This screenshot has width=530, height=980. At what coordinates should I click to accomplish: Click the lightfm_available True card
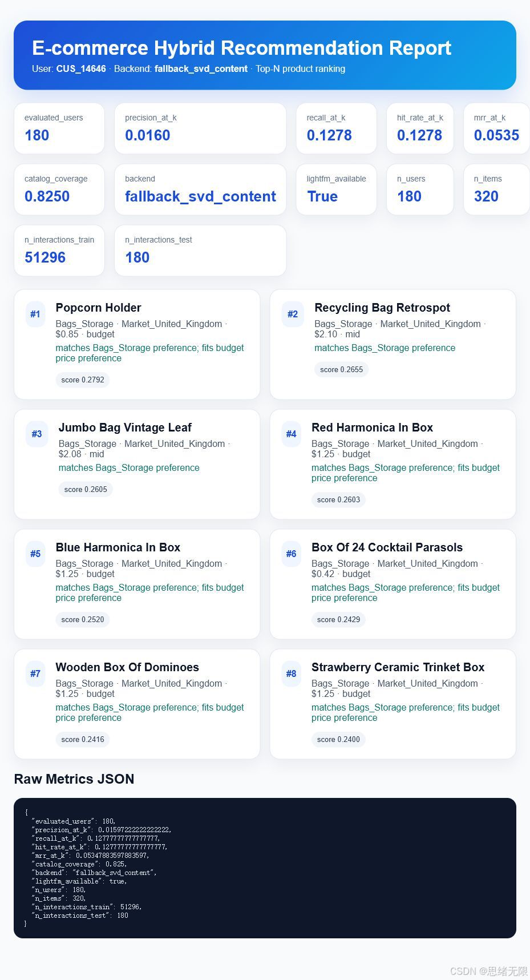(x=336, y=189)
